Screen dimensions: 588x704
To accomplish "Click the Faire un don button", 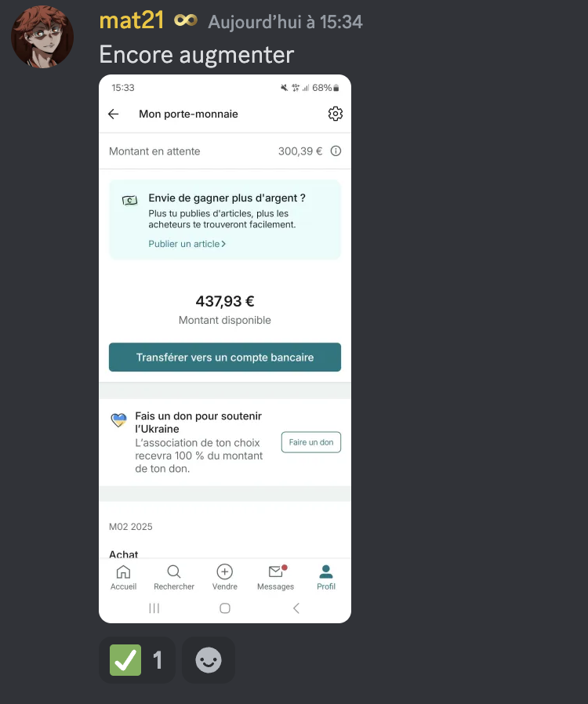I will (311, 442).
